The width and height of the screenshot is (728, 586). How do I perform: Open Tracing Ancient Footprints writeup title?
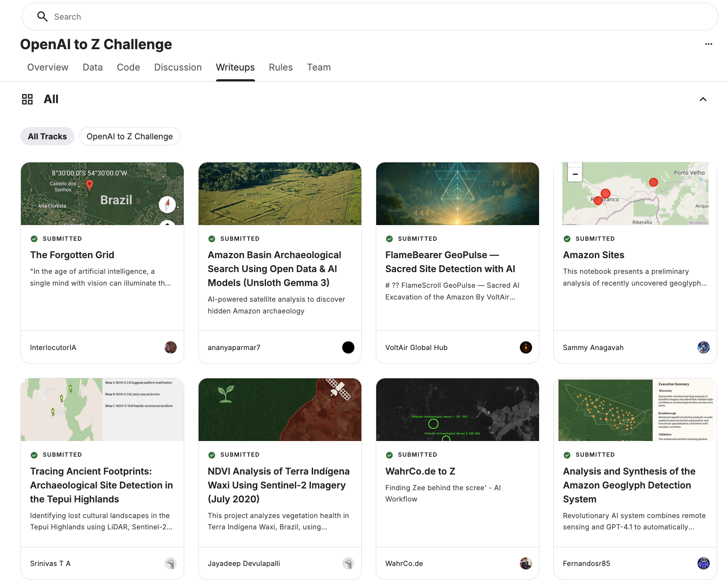pos(101,485)
